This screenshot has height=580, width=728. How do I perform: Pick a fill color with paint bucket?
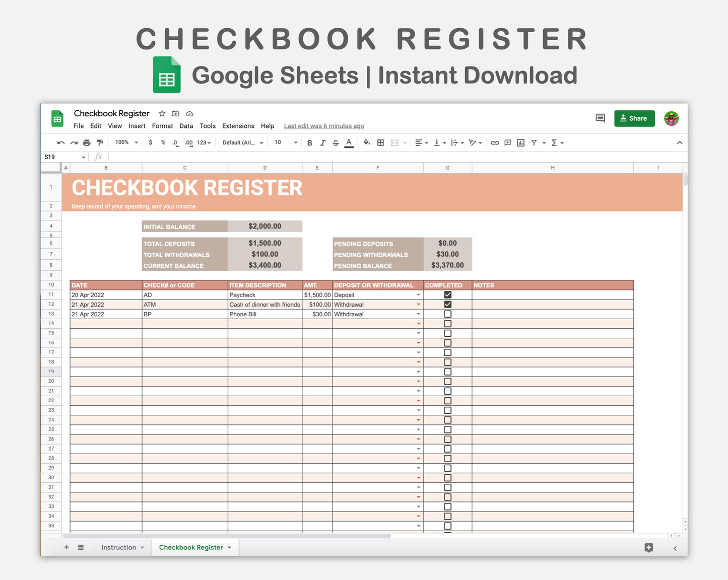point(366,142)
